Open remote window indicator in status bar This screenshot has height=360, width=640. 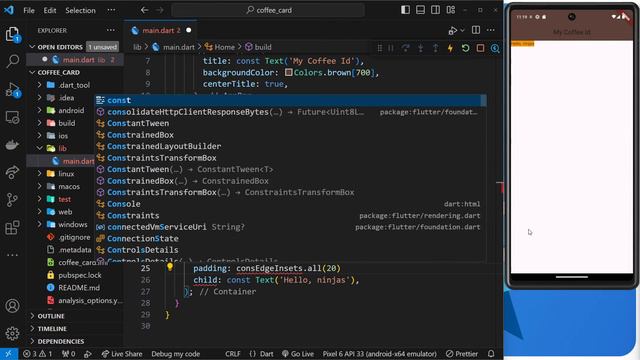click(9, 353)
